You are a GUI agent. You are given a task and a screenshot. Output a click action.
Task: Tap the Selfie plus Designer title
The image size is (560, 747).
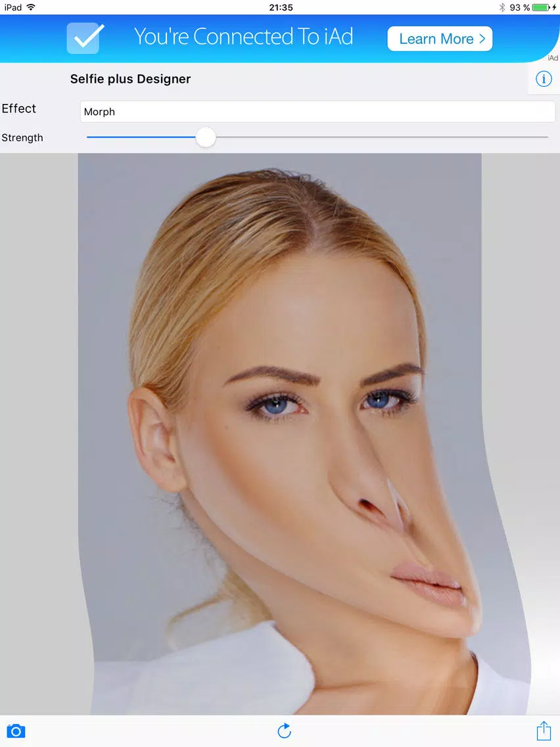pos(131,79)
